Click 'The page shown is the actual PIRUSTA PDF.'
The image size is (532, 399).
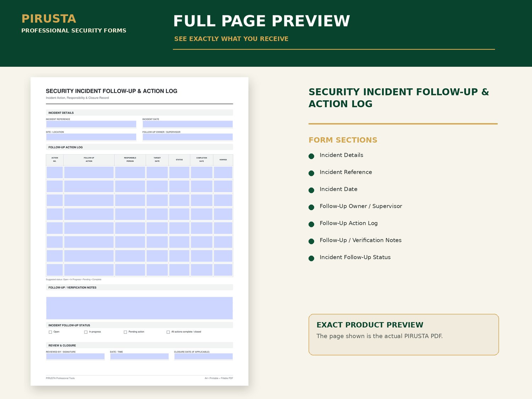tap(379, 336)
